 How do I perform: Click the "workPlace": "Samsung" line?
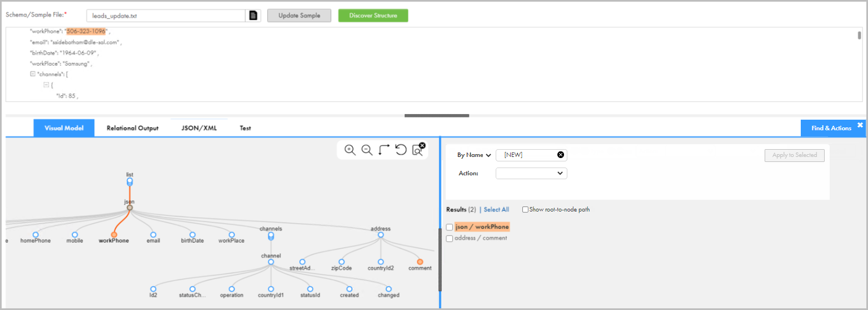click(x=61, y=63)
